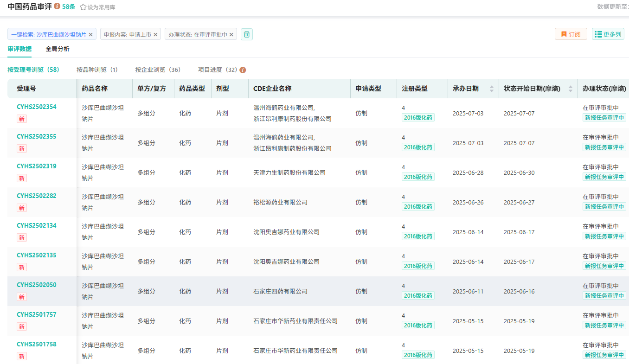Switch to 按品种浏览 view
The height and width of the screenshot is (364, 629).
pos(97,70)
